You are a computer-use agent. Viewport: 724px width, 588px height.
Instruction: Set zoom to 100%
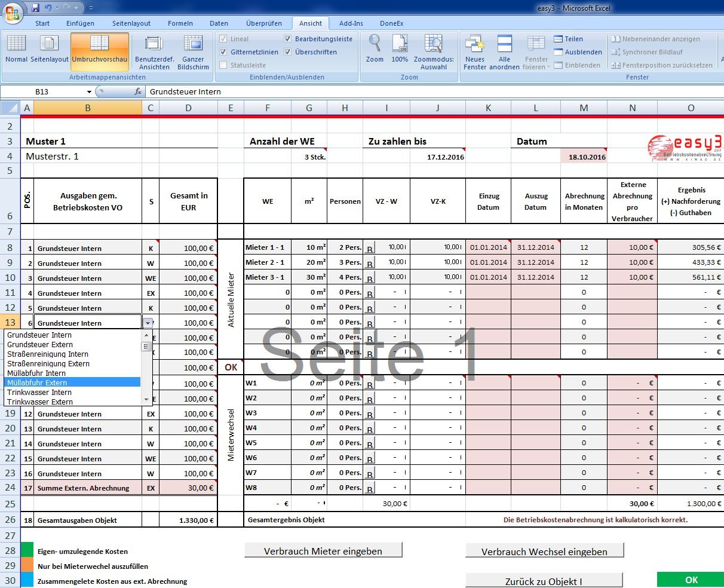click(x=400, y=49)
